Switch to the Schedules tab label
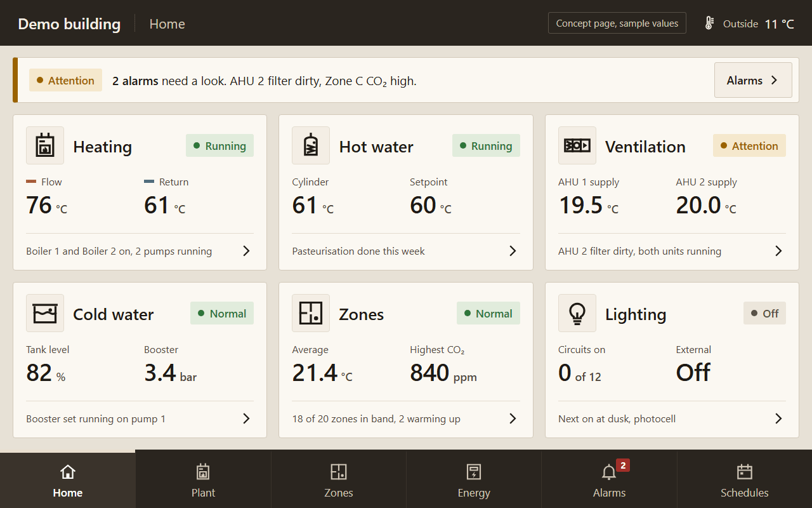Viewport: 812px width, 508px height. [745, 493]
